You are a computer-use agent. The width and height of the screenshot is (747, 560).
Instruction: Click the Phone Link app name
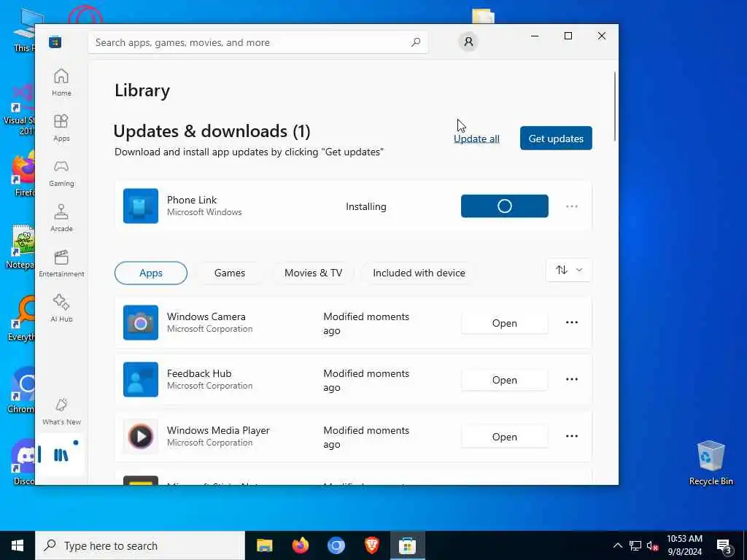[192, 200]
